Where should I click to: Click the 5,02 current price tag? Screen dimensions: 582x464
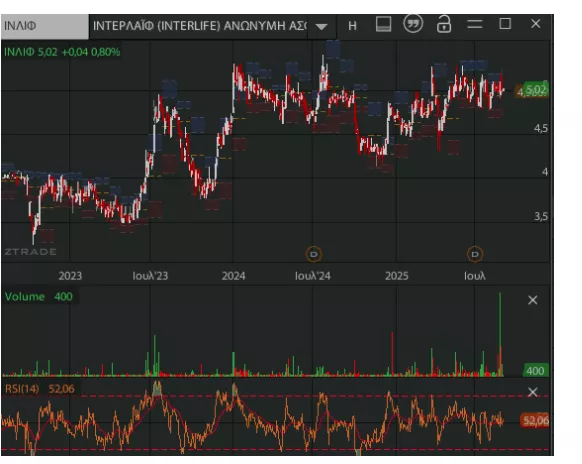coord(535,89)
